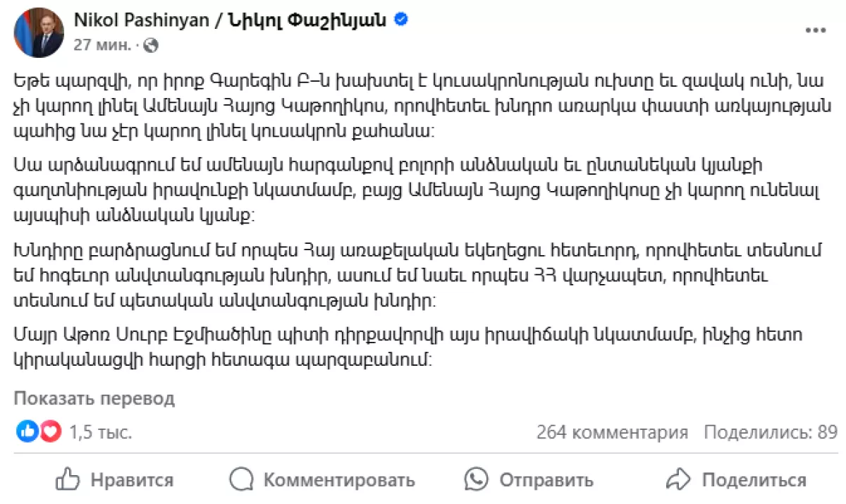Screen dimensions: 846x504
Task: Click Nikol Pashinyan's profile picture
Action: (x=39, y=32)
